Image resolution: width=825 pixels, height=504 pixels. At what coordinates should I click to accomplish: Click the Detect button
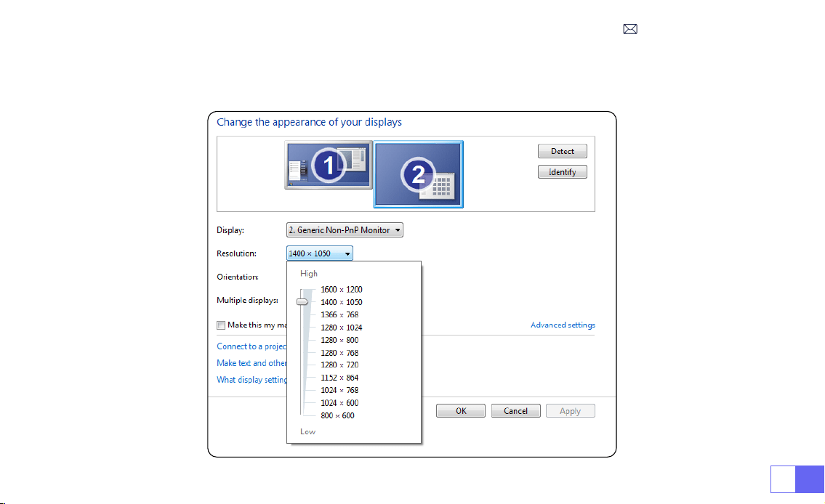(563, 151)
